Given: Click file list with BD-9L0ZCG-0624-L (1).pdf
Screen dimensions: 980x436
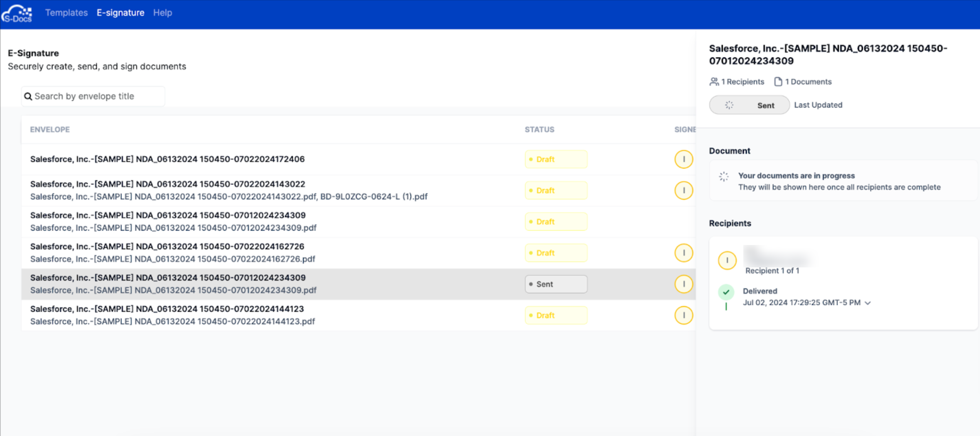Looking at the screenshot, I should [229, 196].
